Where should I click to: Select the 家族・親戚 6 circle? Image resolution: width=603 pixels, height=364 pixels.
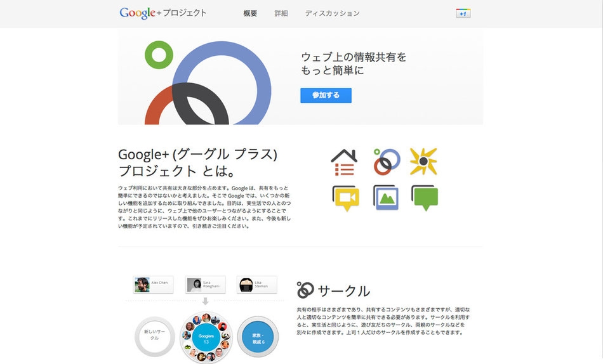258,337
